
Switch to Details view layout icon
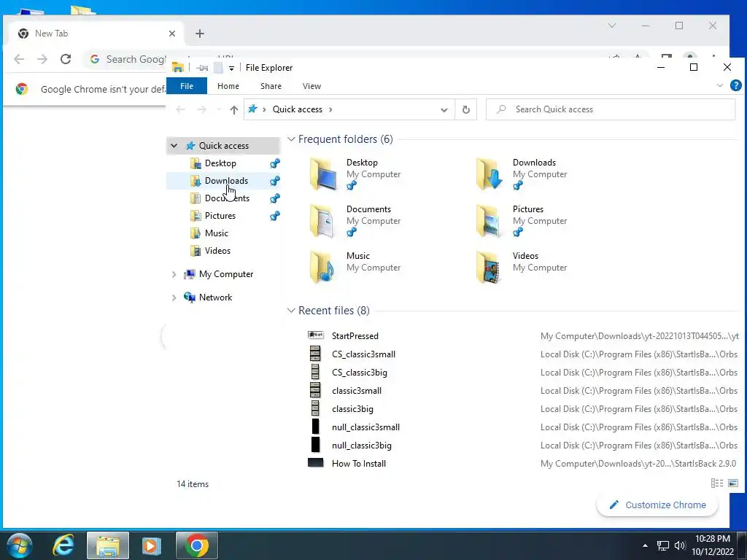[x=716, y=483]
